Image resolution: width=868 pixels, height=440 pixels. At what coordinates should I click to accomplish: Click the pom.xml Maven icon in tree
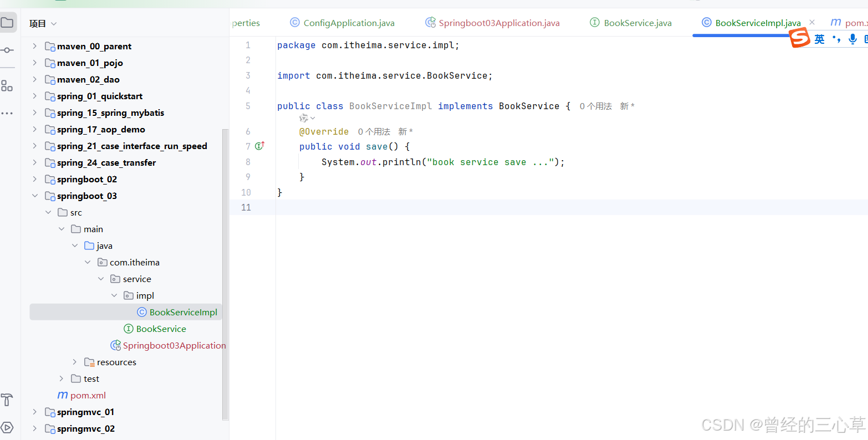[63, 395]
